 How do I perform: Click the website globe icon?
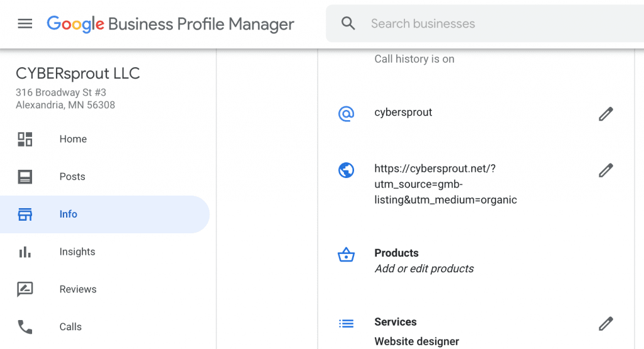pyautogui.click(x=347, y=170)
